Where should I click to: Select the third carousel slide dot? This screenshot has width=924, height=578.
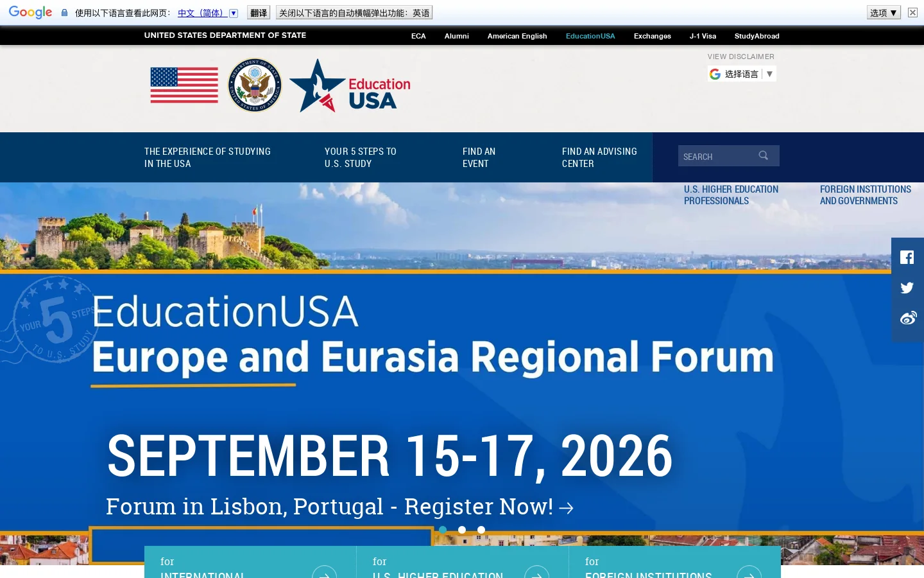pyautogui.click(x=481, y=530)
